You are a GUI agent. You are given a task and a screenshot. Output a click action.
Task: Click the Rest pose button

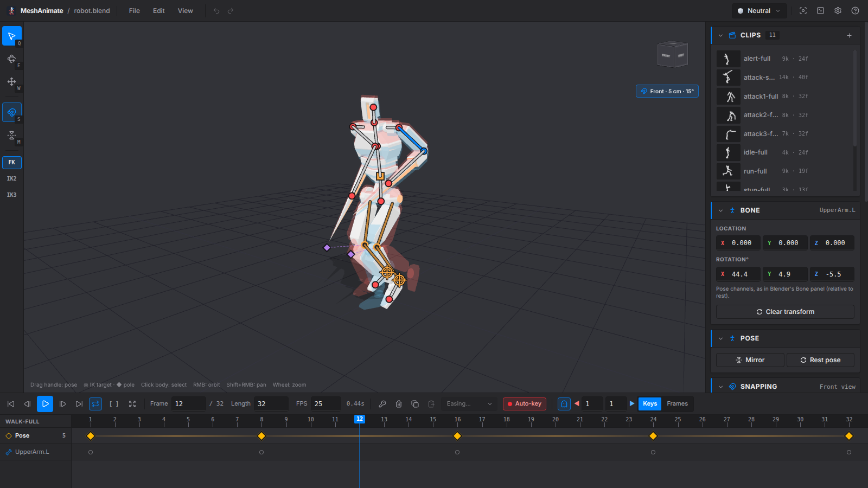[x=820, y=360]
